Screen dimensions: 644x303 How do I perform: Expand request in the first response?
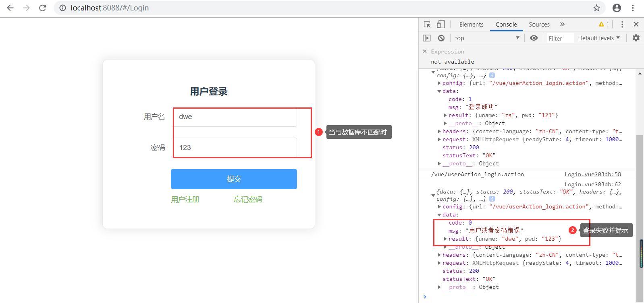[439, 140]
